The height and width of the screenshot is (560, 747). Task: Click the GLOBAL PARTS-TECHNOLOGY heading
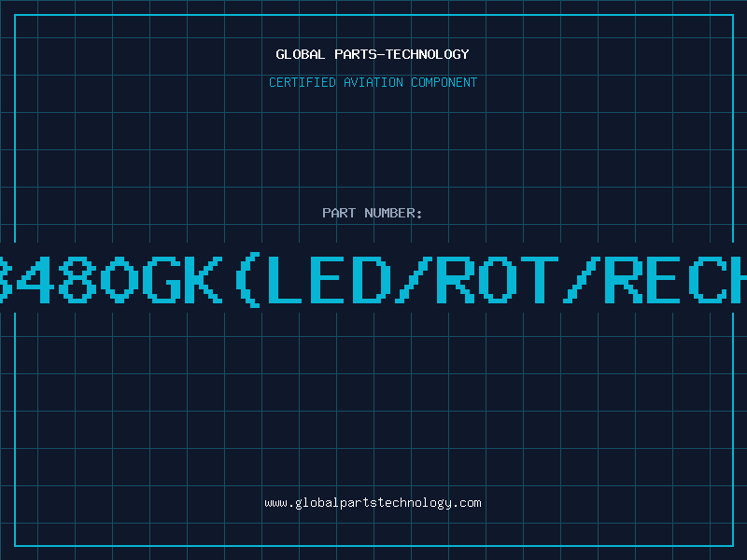point(373,54)
